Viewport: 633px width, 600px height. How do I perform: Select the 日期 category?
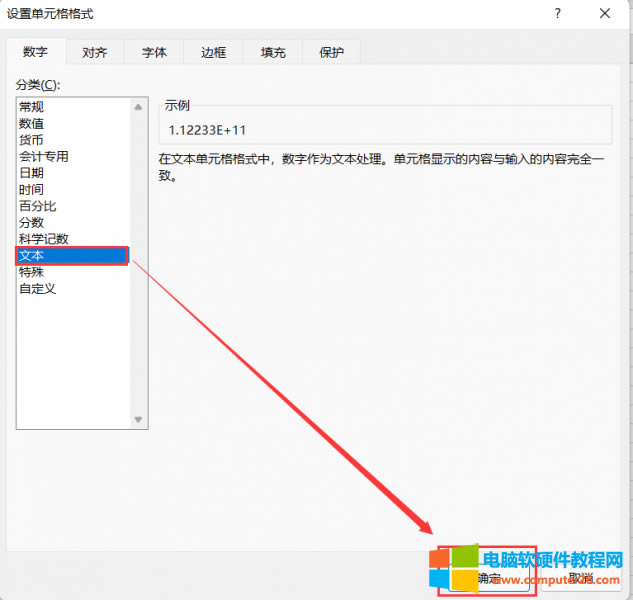coord(73,173)
